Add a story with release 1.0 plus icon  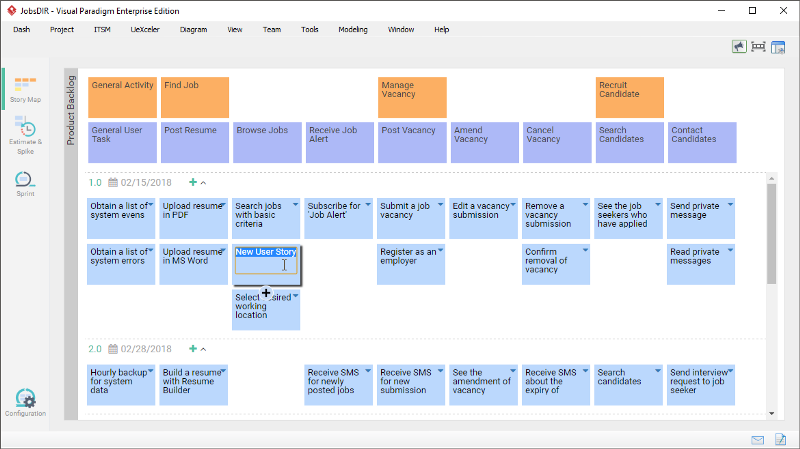[192, 183]
